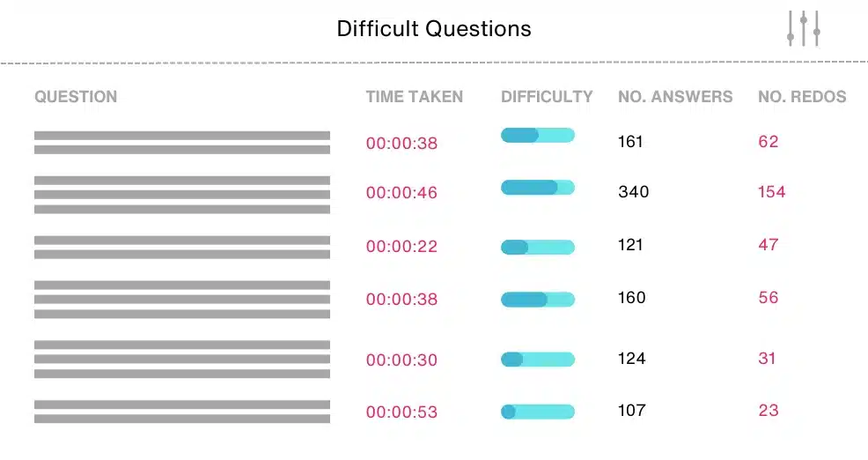Click the DIFFICULTY column header
The image size is (868, 460).
[547, 97]
